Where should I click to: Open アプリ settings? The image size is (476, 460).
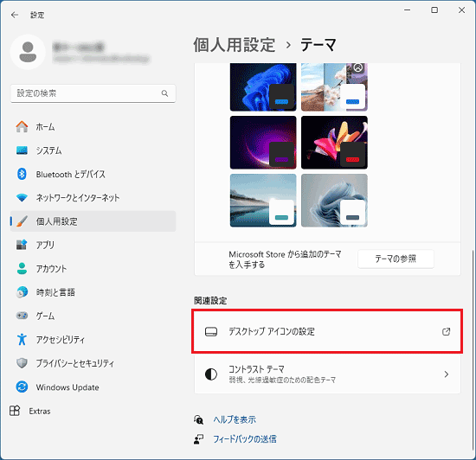tap(93, 245)
